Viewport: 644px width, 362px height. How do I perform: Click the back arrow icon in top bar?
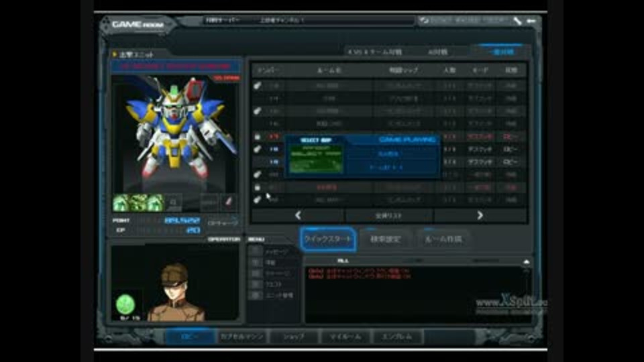pos(531,21)
